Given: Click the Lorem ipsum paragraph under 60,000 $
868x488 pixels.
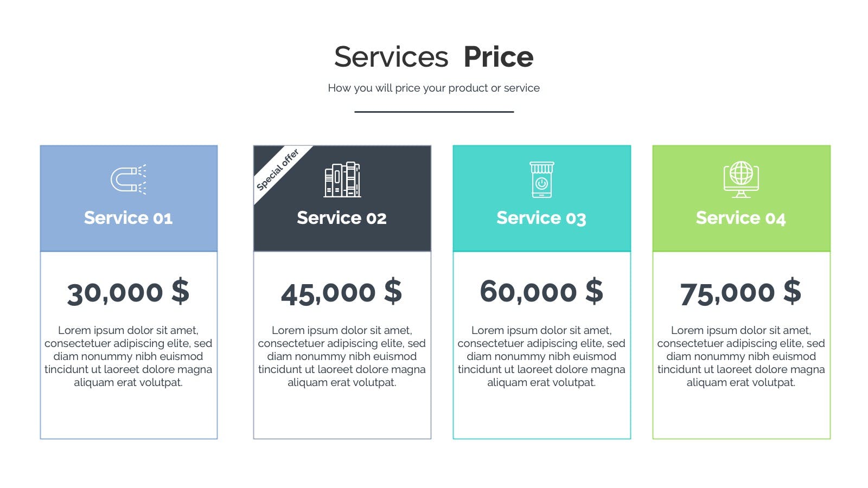Looking at the screenshot, I should click(541, 356).
